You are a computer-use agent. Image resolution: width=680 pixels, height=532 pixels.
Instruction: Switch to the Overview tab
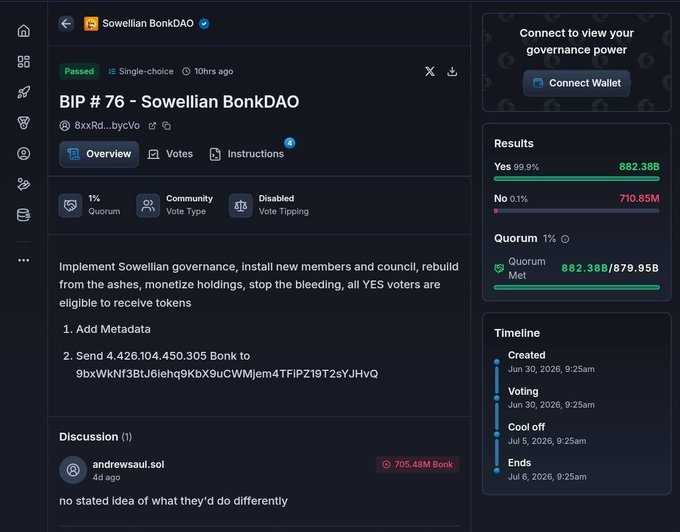tap(99, 154)
